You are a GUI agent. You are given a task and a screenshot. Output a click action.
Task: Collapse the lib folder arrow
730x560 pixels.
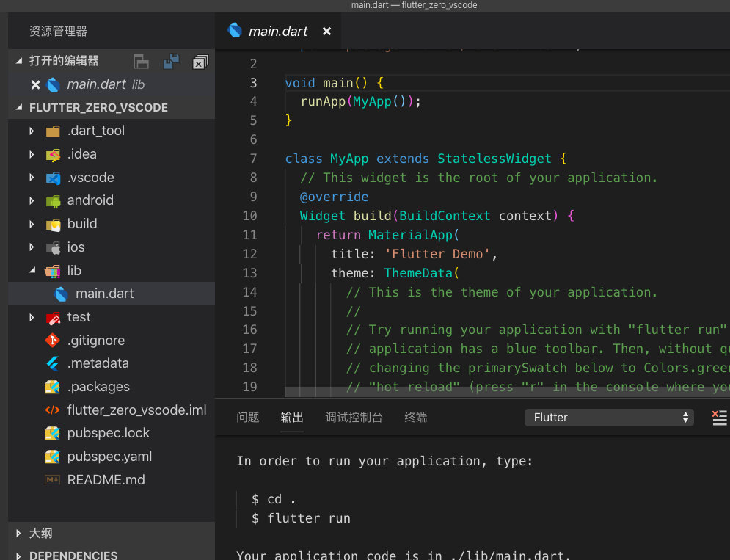coord(32,270)
